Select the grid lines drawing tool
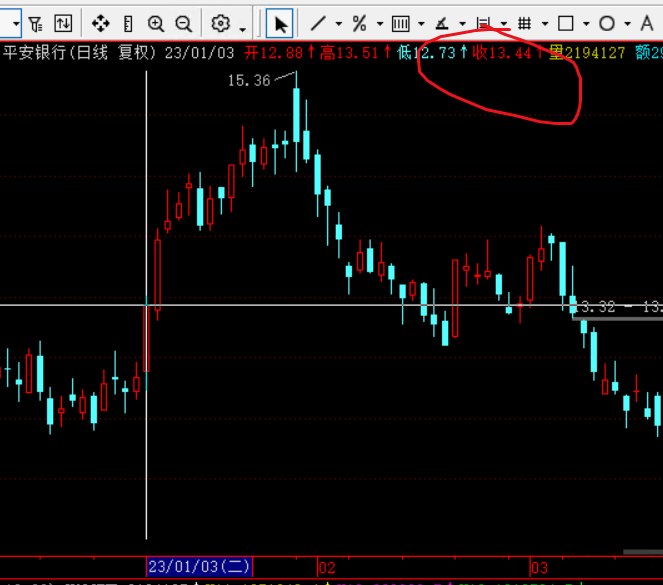The width and height of the screenshot is (663, 585). 524,23
